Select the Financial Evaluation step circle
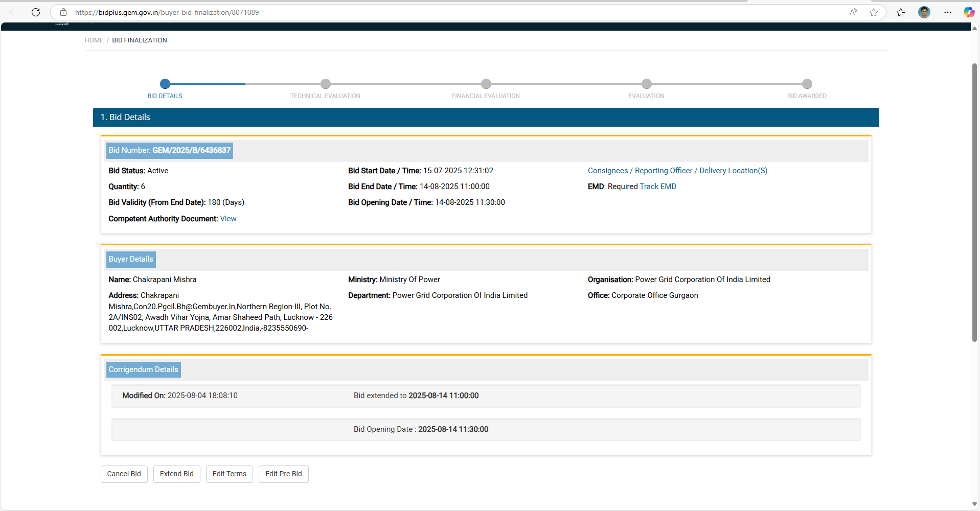This screenshot has width=980, height=511. pos(486,84)
